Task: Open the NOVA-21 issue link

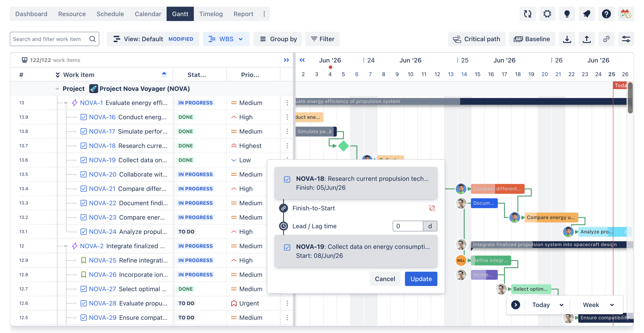Action: pos(102,189)
